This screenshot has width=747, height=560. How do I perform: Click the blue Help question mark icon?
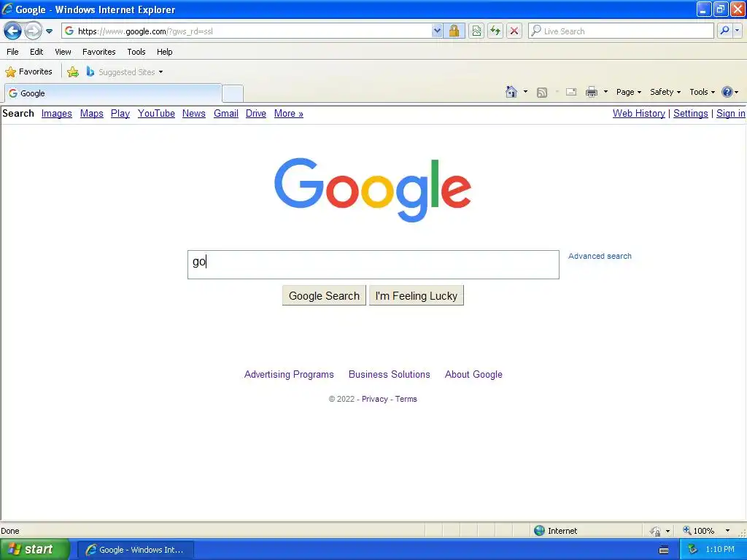[727, 92]
